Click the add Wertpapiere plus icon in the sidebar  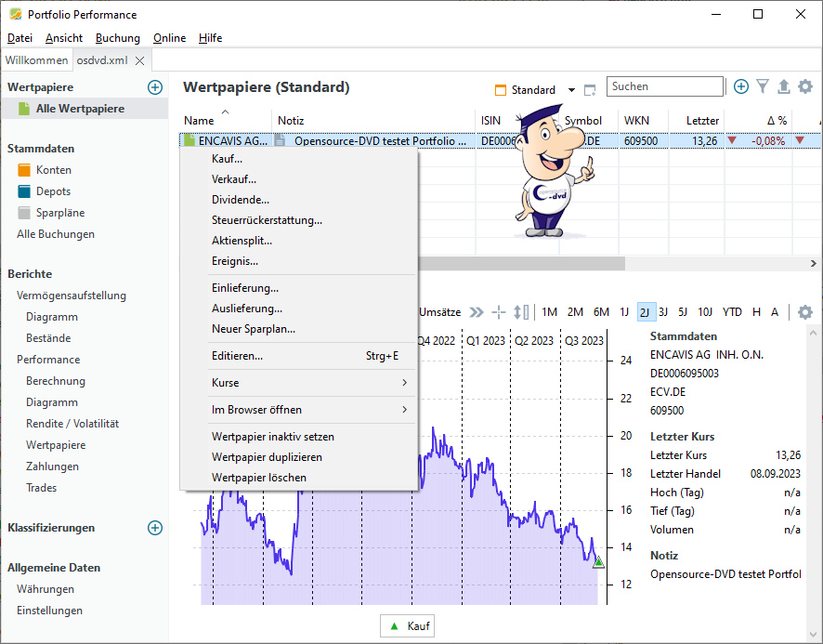(155, 86)
